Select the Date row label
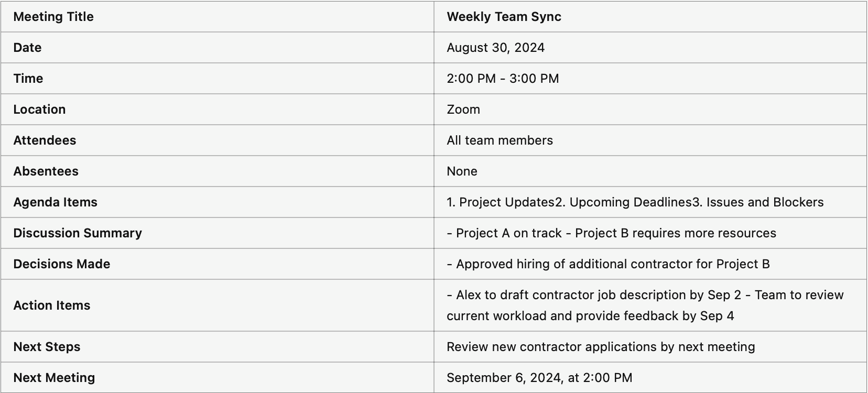This screenshot has width=868, height=393. (x=27, y=48)
